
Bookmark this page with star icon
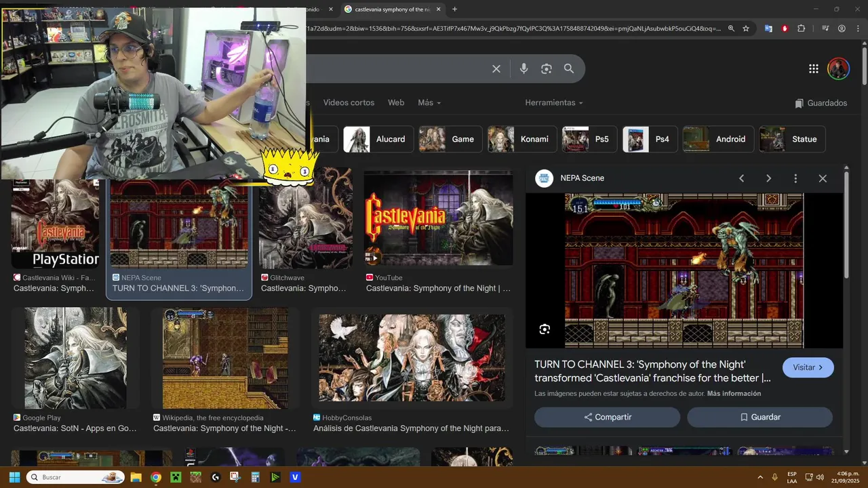coord(746,28)
